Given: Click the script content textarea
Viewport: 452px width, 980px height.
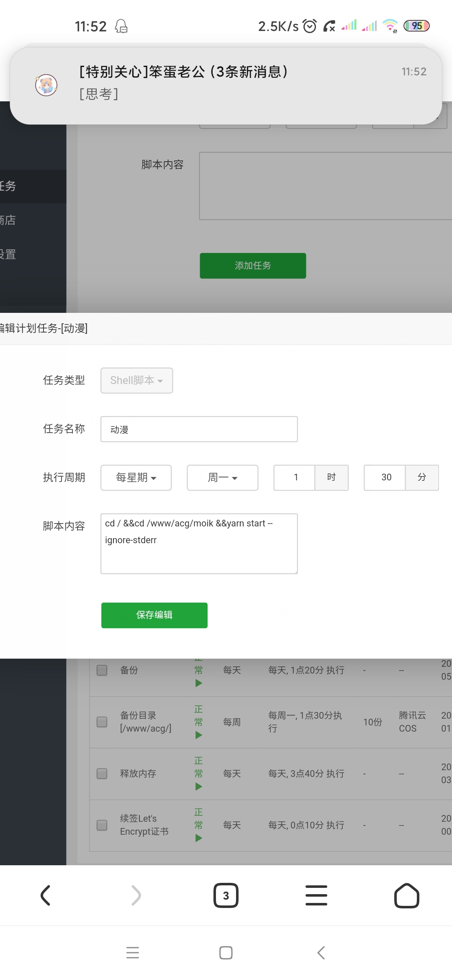Looking at the screenshot, I should pos(199,544).
